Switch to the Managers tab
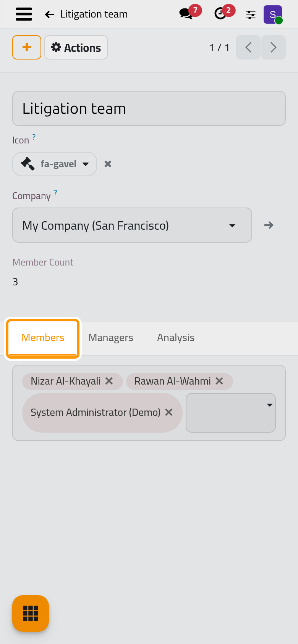298x644 pixels. click(x=111, y=338)
